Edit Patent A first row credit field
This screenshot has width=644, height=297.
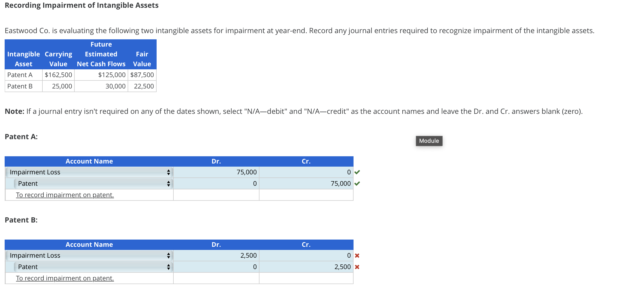(306, 172)
